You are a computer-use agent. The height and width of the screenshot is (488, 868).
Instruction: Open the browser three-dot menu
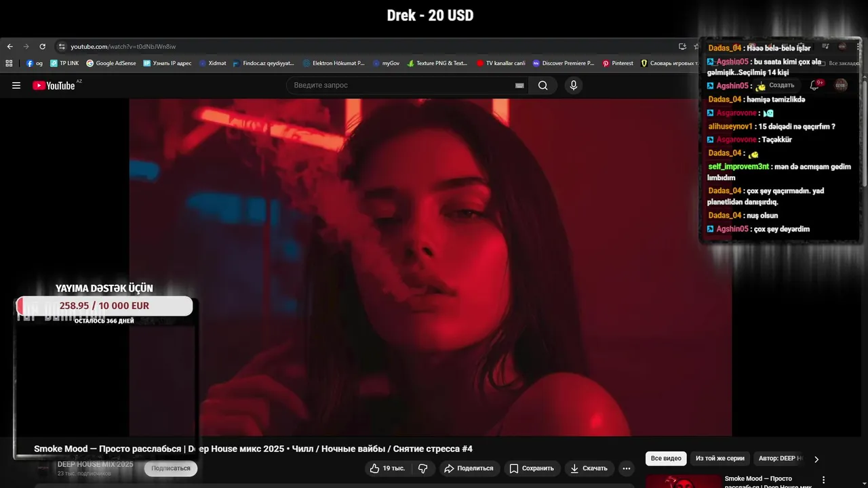(859, 47)
